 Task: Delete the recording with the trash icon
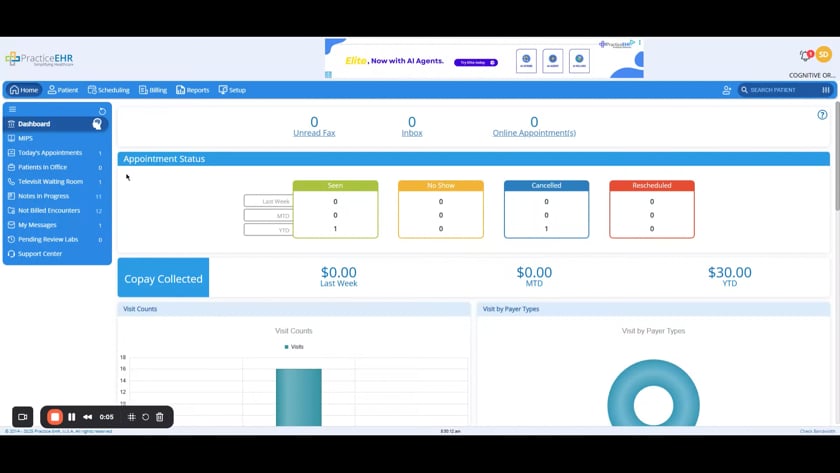[x=160, y=417]
